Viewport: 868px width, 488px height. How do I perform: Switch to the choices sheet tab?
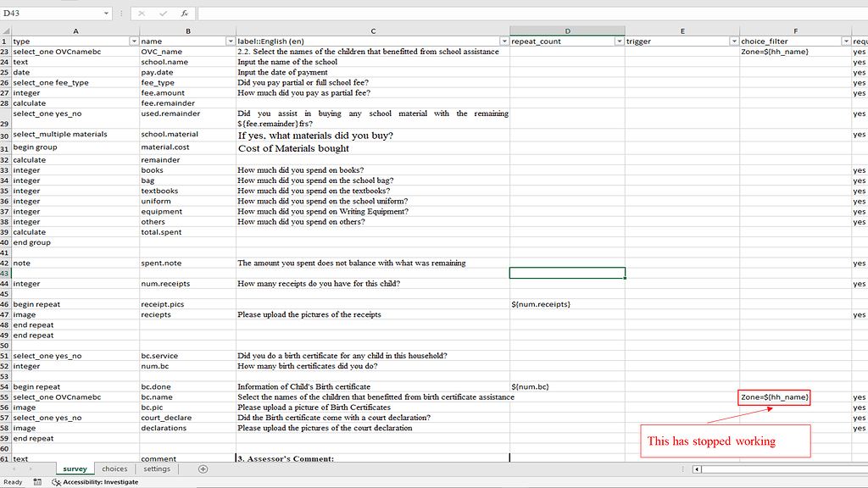[114, 469]
